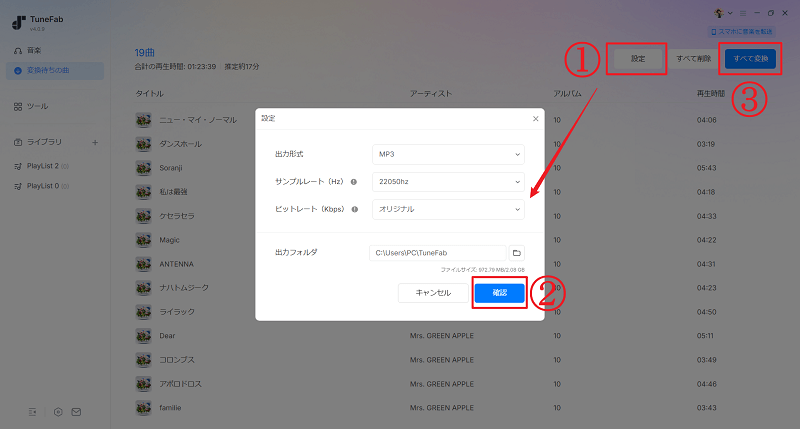Confirm settings with the 確認 button
This screenshot has width=800, height=429.
click(x=499, y=293)
